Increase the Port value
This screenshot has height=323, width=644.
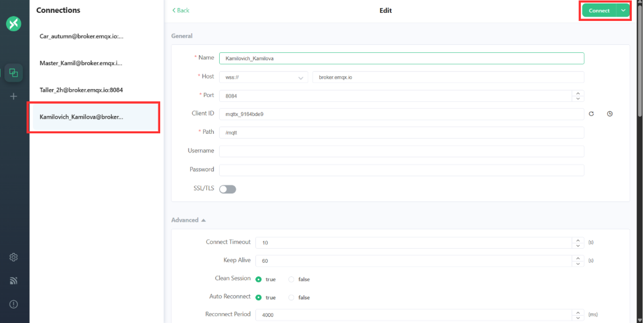[578, 93]
